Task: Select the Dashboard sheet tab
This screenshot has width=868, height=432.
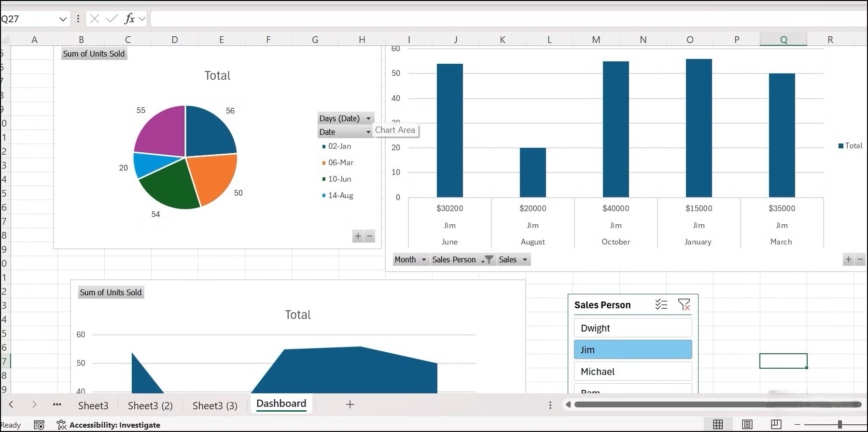Action: (281, 404)
